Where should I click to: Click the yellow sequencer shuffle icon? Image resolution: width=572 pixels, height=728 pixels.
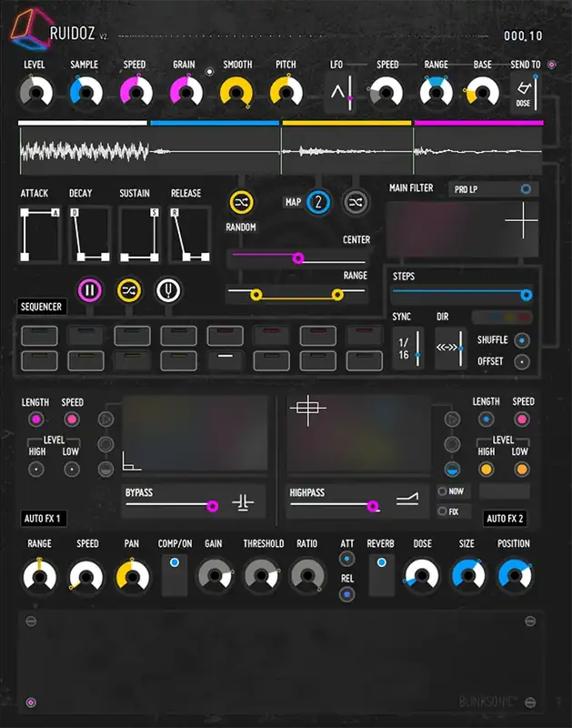[x=128, y=290]
